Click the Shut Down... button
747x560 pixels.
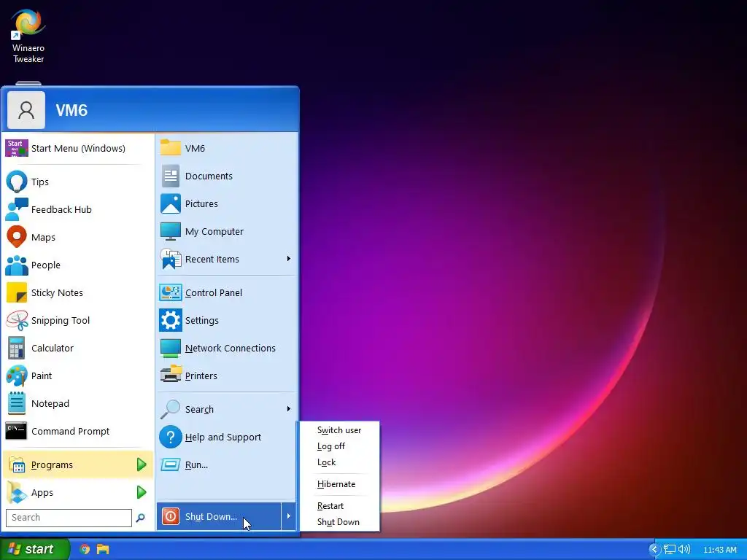(x=219, y=516)
